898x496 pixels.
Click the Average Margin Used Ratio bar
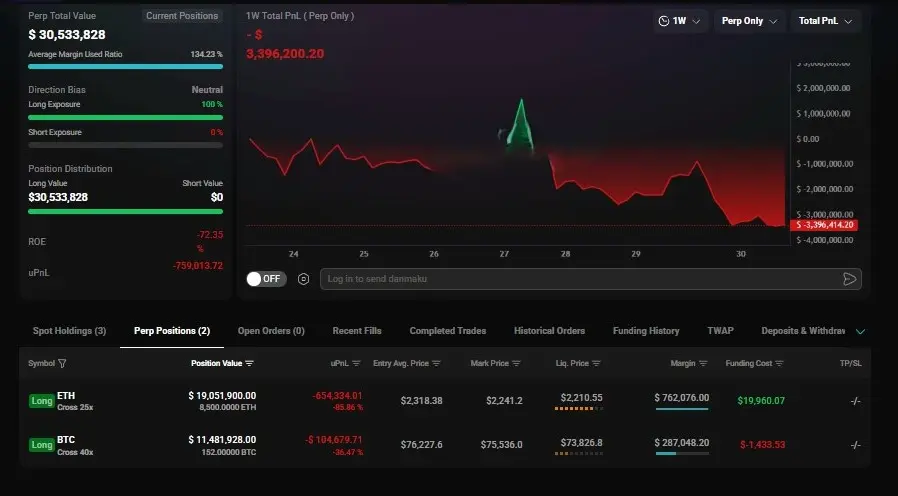pyautogui.click(x=125, y=66)
